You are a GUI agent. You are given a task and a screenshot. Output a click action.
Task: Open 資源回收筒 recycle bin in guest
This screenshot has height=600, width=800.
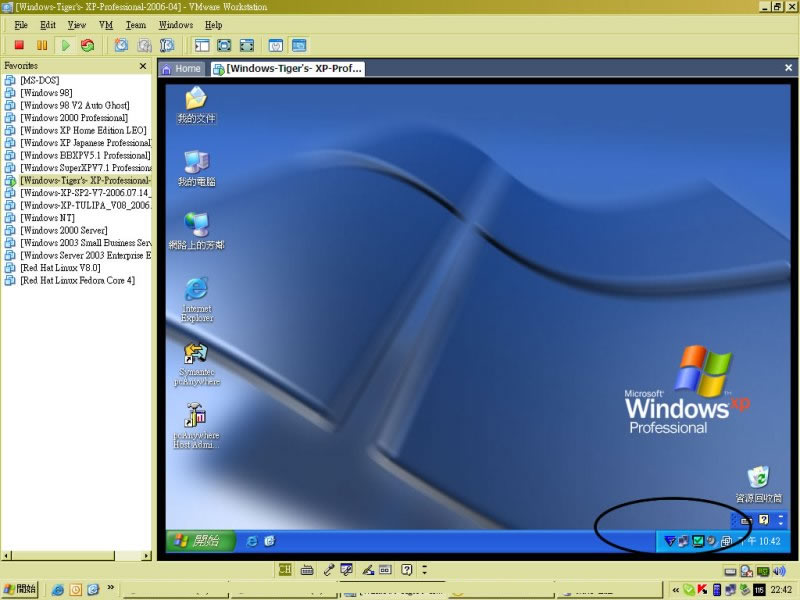click(x=758, y=484)
